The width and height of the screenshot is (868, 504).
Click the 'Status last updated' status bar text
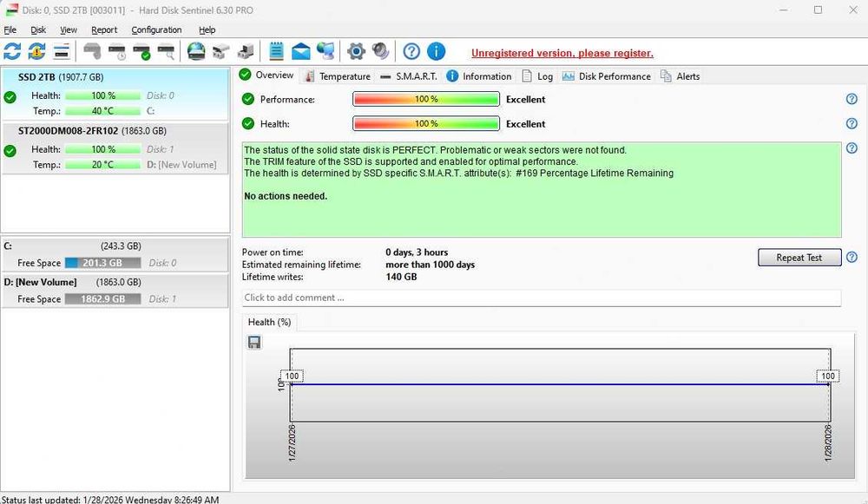[110, 499]
